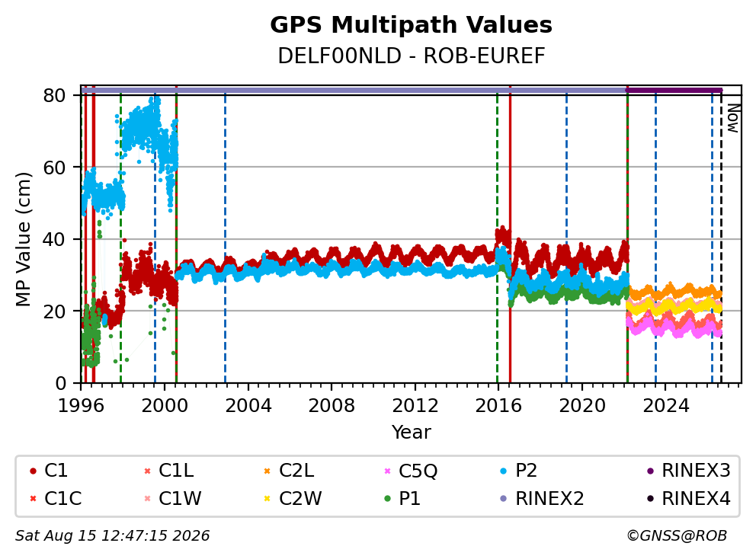756x559 pixels.
Task: Click the Year x-axis label
Action: tap(411, 433)
